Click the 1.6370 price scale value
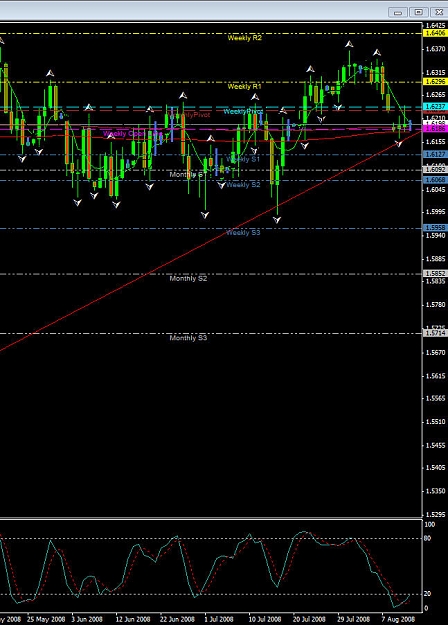The image size is (448, 625). point(436,49)
